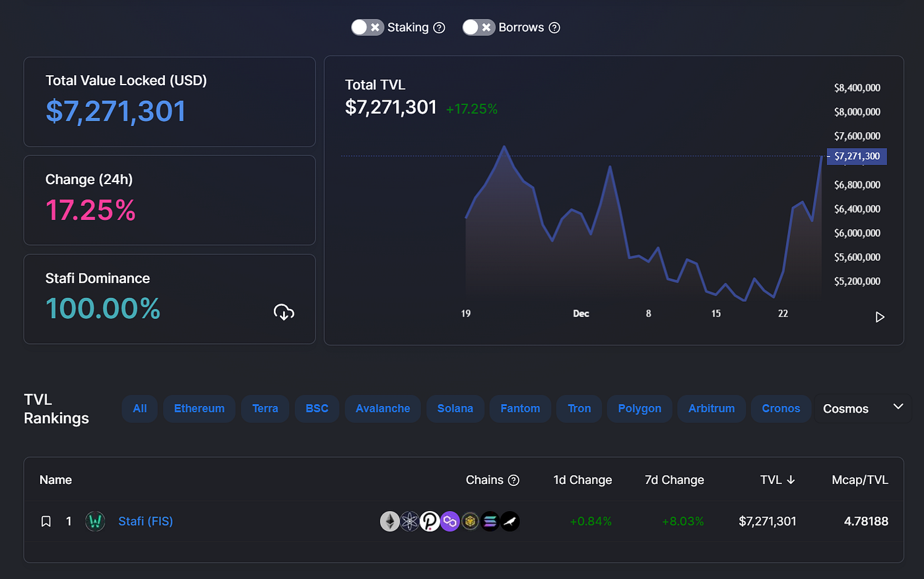Open the Stafi (FIS) protocol link
The height and width of the screenshot is (579, 924).
point(145,522)
